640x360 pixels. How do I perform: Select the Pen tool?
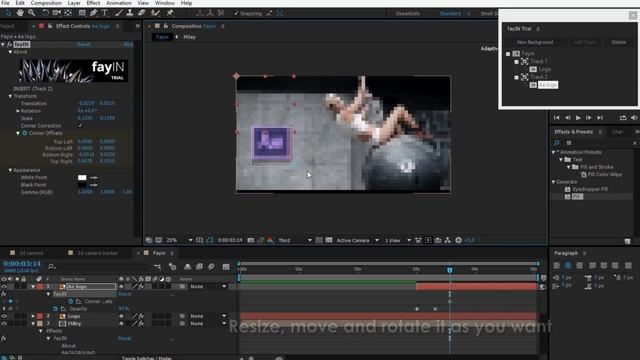(x=93, y=13)
